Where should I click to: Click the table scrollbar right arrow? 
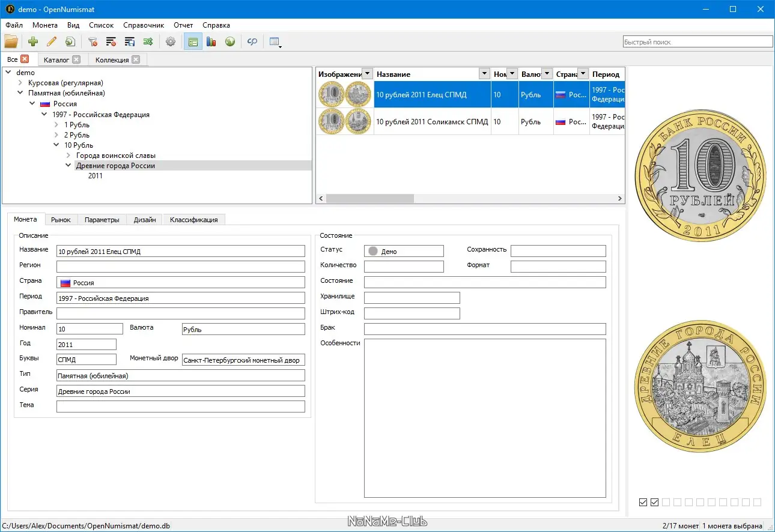coord(620,198)
